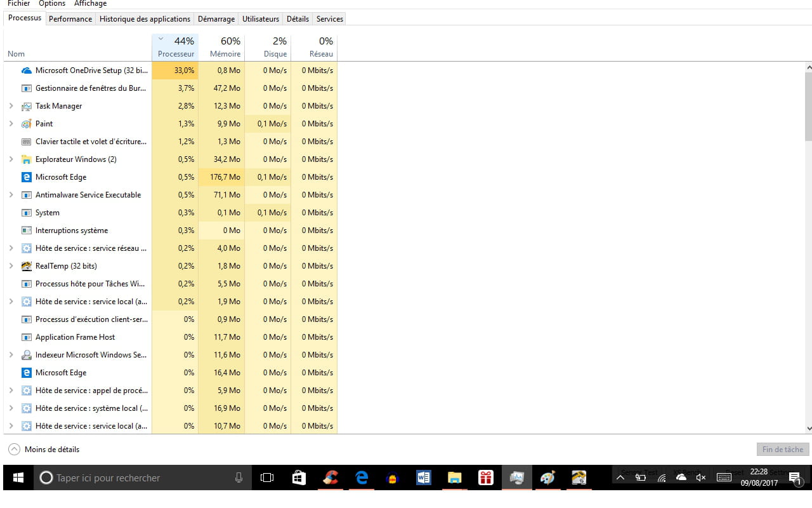Expand the Task Manager process row
Image resolution: width=812 pixels, height=508 pixels.
tap(11, 106)
